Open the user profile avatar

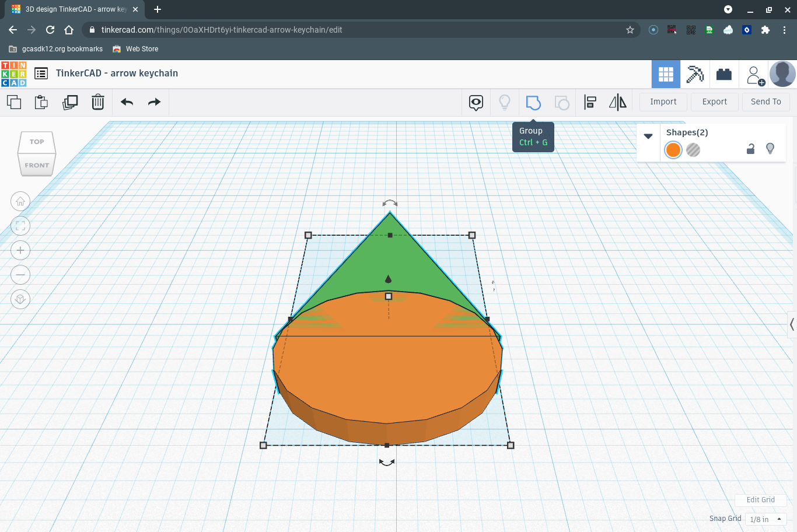point(782,74)
